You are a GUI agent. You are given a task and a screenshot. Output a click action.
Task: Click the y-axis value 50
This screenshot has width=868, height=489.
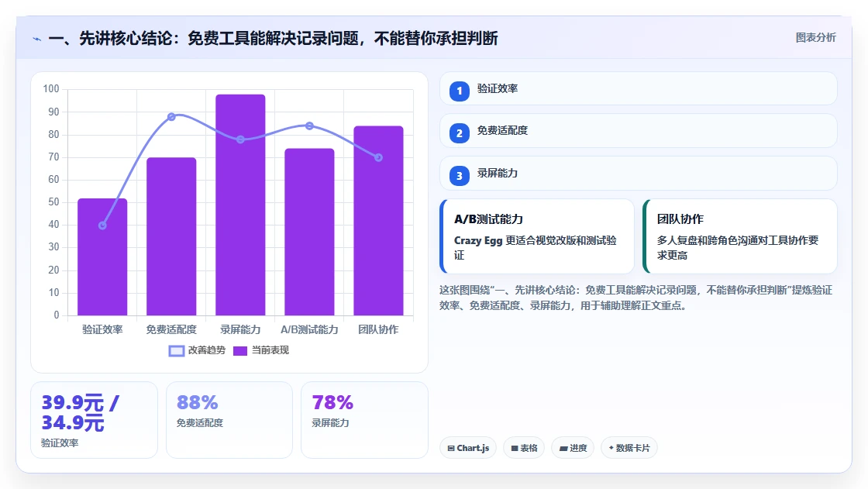pyautogui.click(x=53, y=202)
